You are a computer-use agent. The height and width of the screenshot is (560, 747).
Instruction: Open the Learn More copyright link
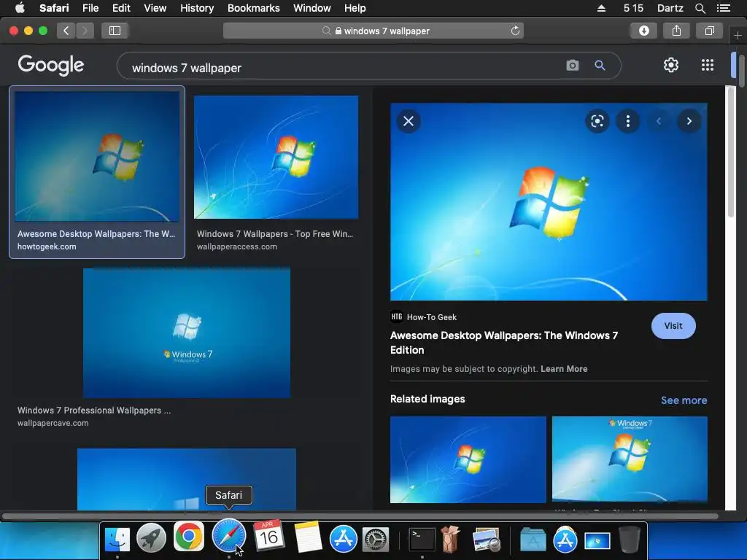(564, 369)
